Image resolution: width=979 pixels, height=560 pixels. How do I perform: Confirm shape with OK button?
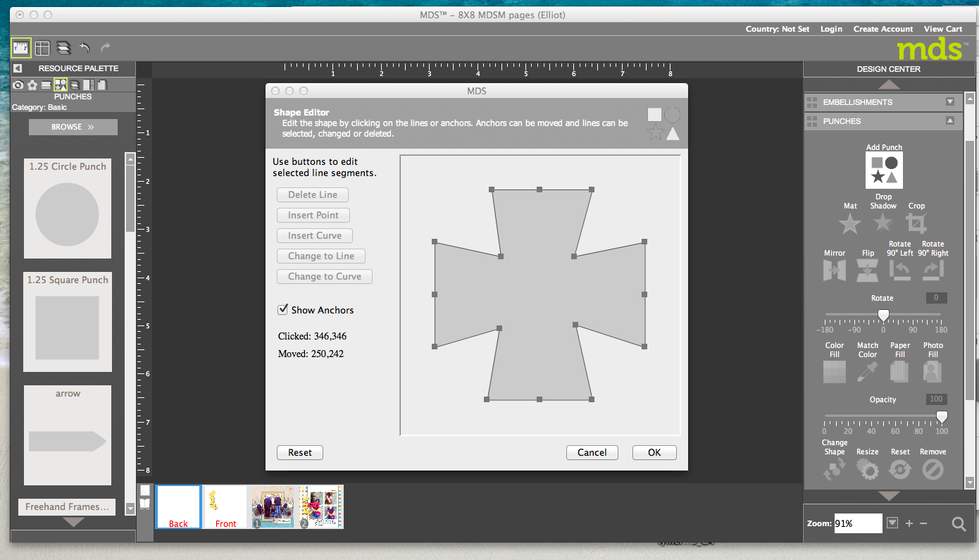click(x=654, y=452)
